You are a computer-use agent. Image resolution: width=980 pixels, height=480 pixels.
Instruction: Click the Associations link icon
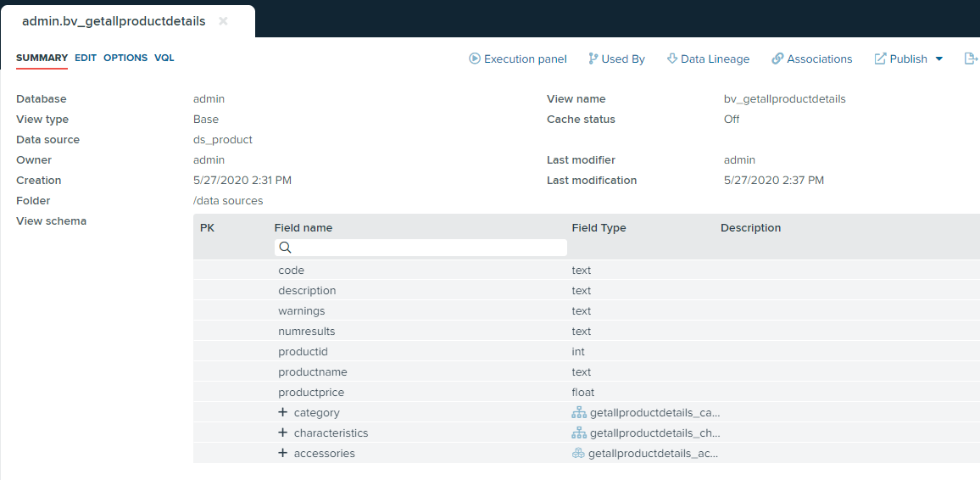(777, 59)
